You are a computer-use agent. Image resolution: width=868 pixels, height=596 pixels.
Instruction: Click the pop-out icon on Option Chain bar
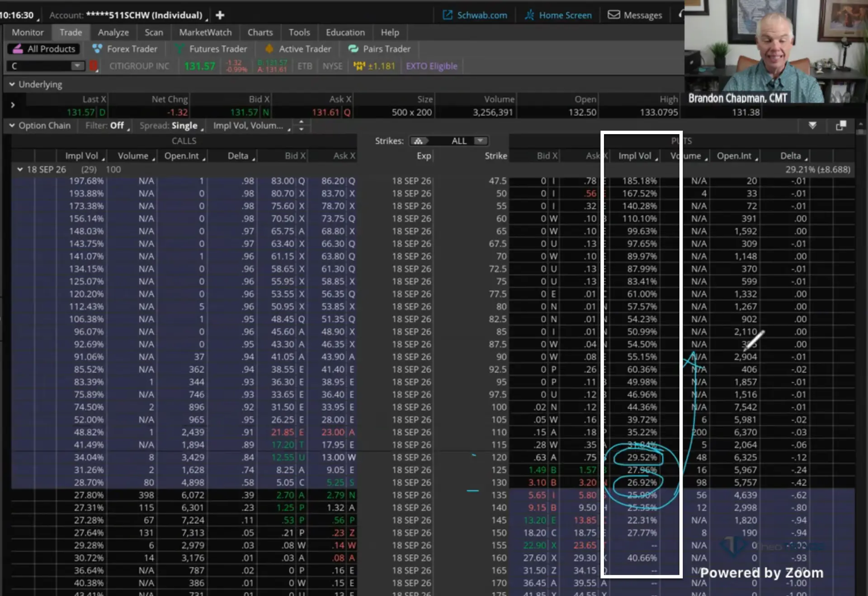841,126
